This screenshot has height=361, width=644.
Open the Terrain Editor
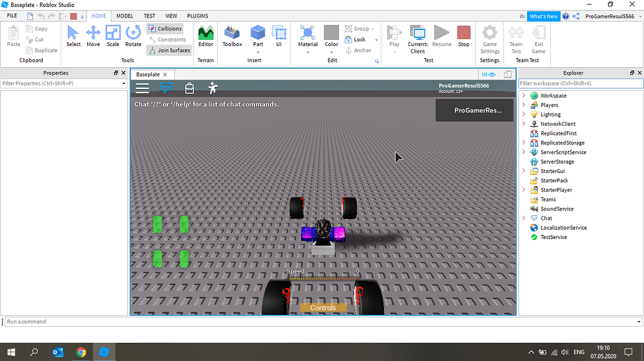(x=206, y=36)
